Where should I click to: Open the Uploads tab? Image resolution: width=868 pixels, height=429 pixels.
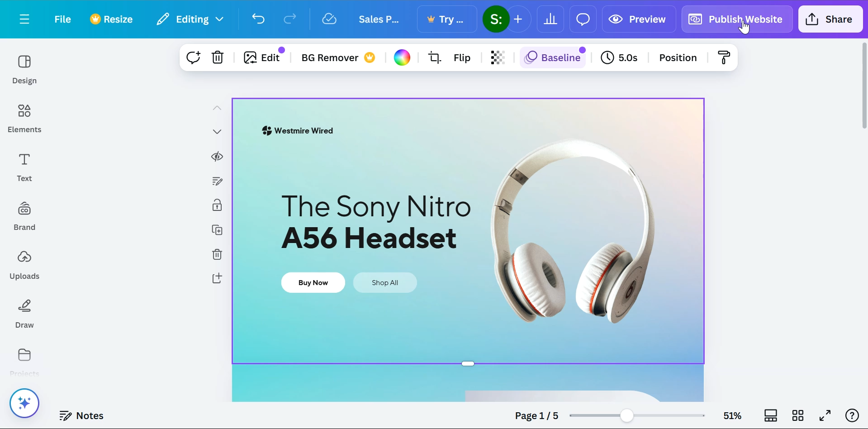(x=24, y=265)
